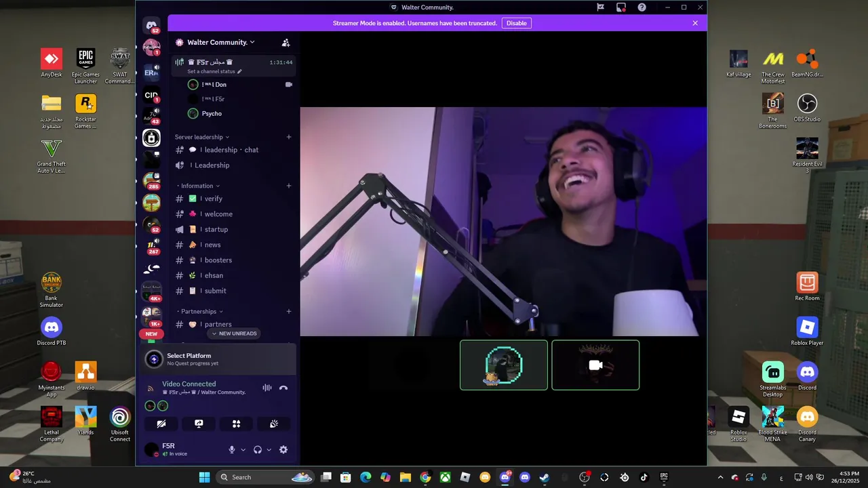Open OBS Studio desktop icon
Image resolution: width=868 pixels, height=488 pixels.
point(807,108)
